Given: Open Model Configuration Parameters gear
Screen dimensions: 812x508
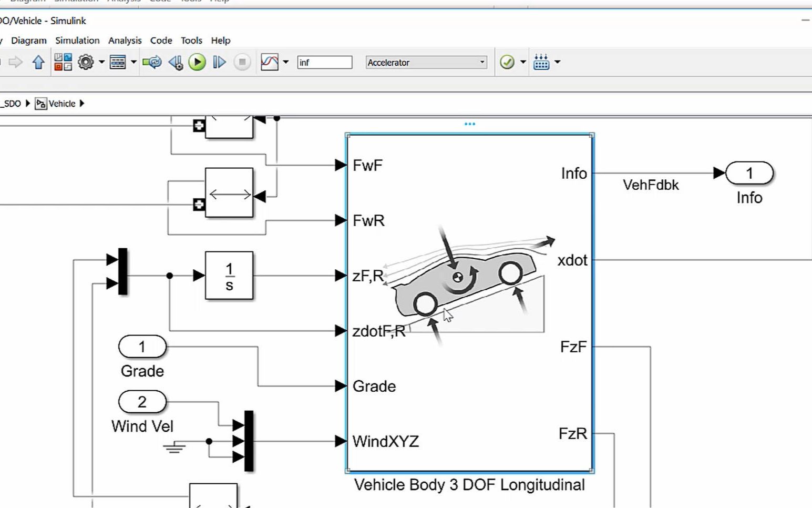Looking at the screenshot, I should click(x=86, y=62).
